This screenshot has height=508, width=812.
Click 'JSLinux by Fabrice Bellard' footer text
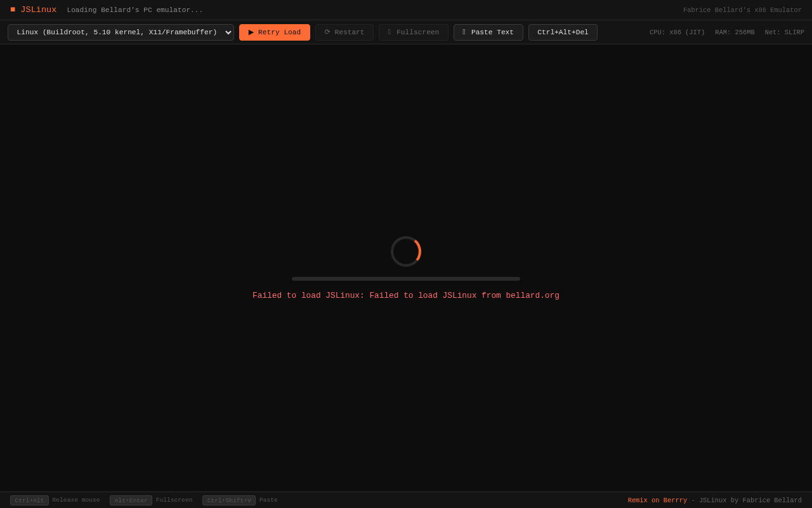point(750,500)
